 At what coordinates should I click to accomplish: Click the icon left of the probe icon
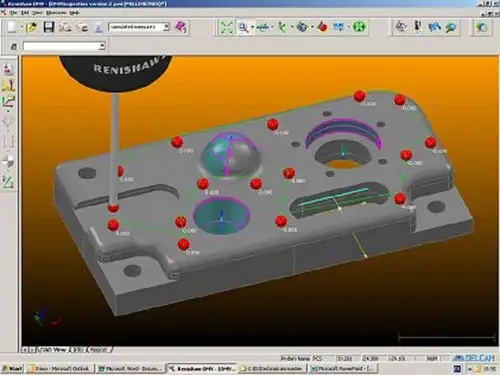(x=82, y=27)
